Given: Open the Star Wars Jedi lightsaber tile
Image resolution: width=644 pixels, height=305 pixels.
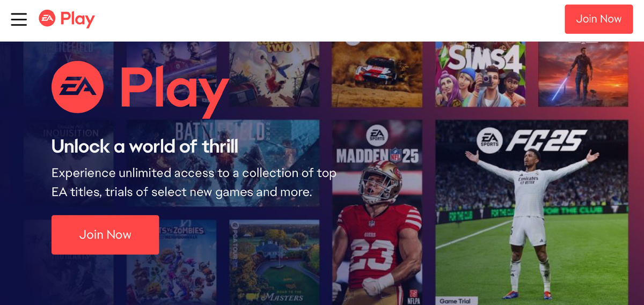Looking at the screenshot, I should [583, 75].
